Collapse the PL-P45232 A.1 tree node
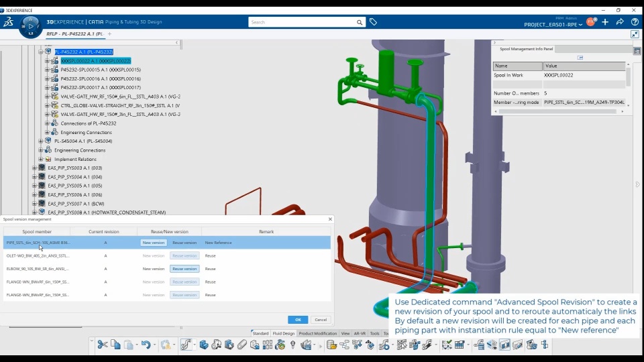Viewport: 644px width, 362px height. pyautogui.click(x=41, y=52)
